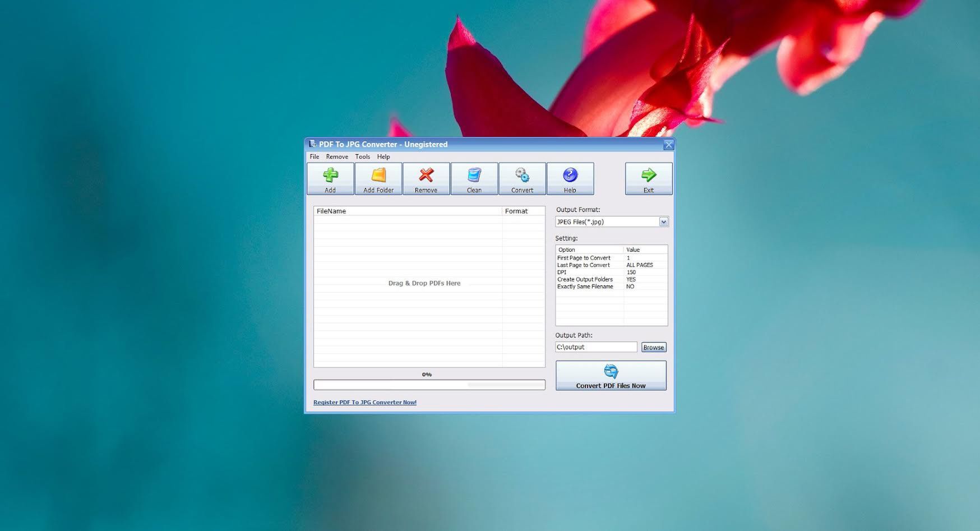Click the Exit toolbar icon

tap(648, 178)
